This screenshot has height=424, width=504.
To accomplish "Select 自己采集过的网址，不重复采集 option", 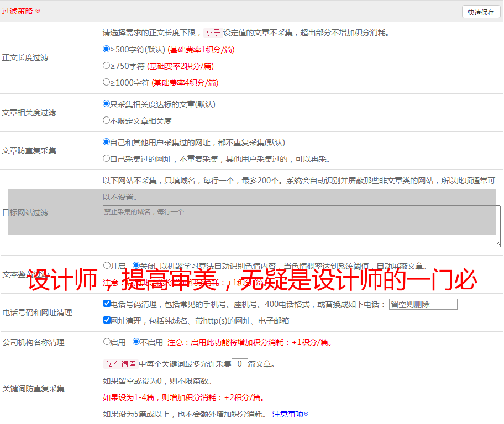I will (x=106, y=158).
